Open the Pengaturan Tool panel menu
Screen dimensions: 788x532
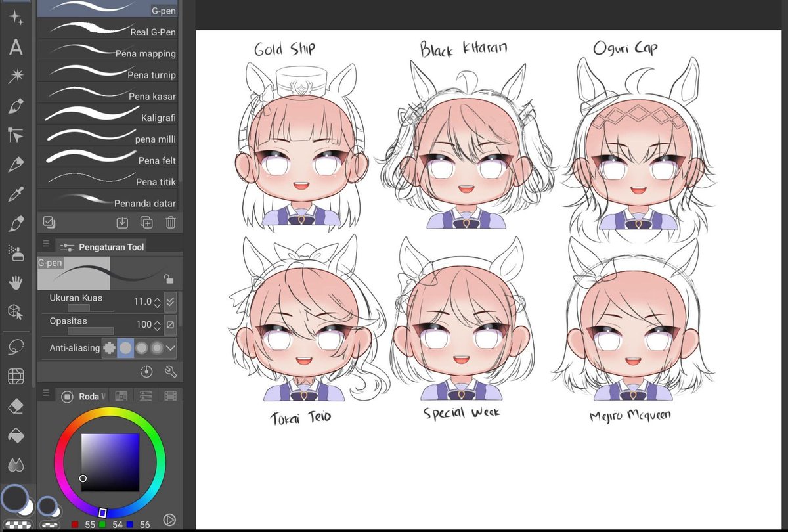click(x=45, y=245)
